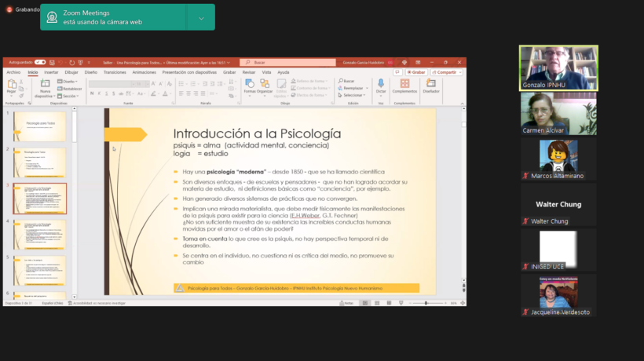Open the Transiciones ribbon tab

115,71
